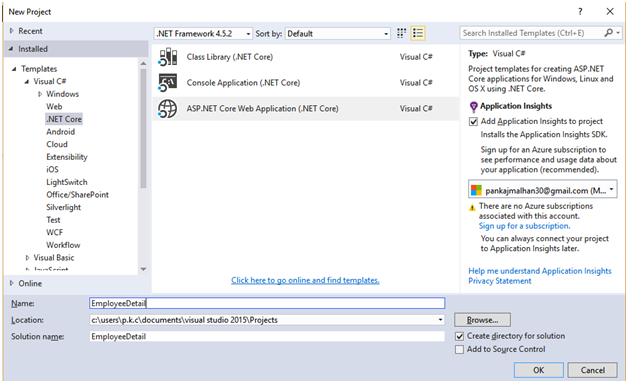Open the Sort by Default dropdown
The height and width of the screenshot is (383, 628).
338,34
